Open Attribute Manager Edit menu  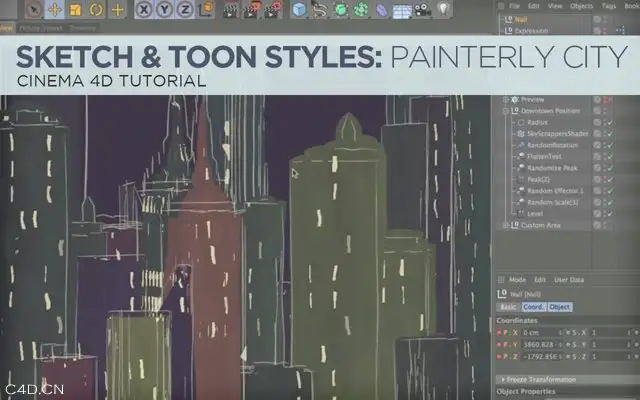tap(540, 280)
